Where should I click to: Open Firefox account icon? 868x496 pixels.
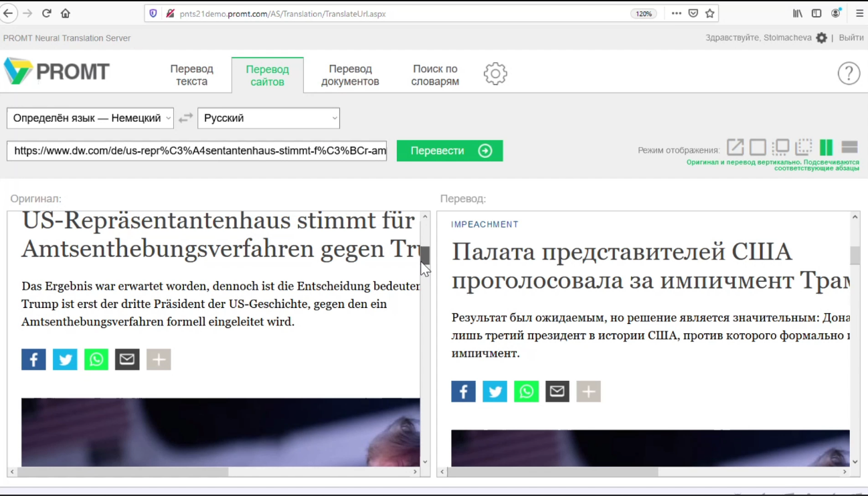(836, 13)
